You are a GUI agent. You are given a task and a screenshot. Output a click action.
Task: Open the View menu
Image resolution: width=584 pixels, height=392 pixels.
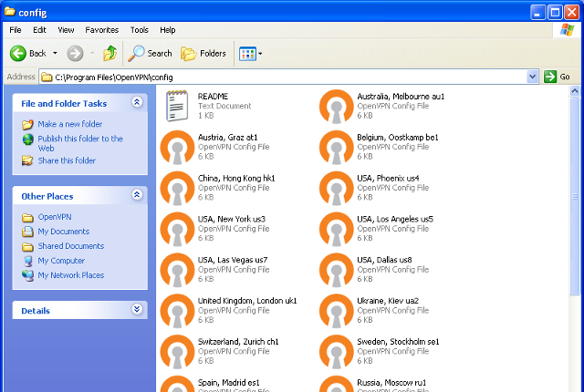pyautogui.click(x=66, y=30)
